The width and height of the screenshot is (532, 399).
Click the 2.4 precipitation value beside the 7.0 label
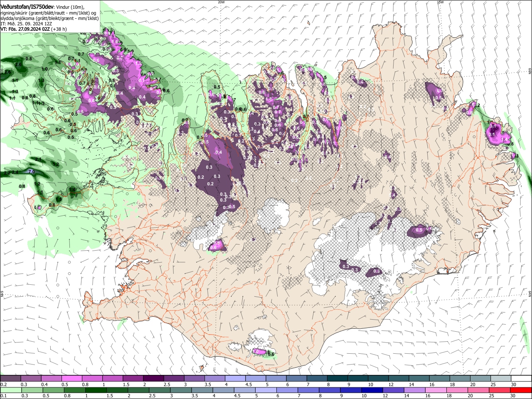coord(15,172)
